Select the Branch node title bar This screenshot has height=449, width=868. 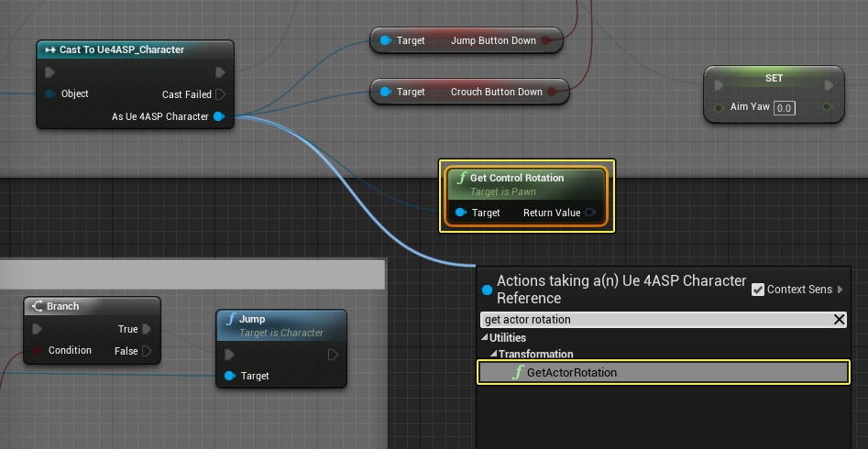92,306
